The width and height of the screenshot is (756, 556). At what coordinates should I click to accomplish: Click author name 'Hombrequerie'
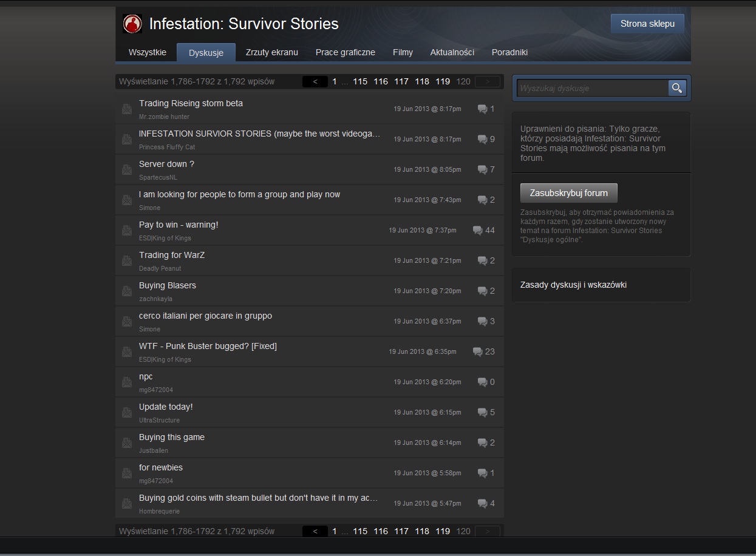[x=159, y=511]
